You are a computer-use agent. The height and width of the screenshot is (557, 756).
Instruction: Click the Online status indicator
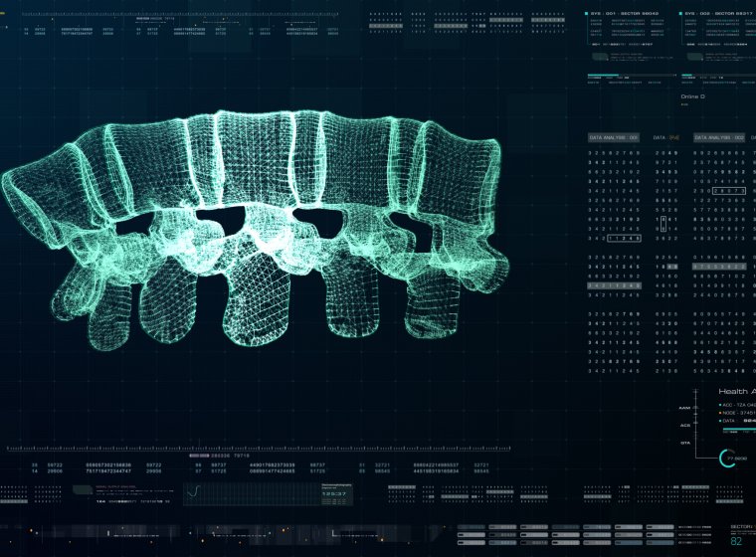click(692, 96)
